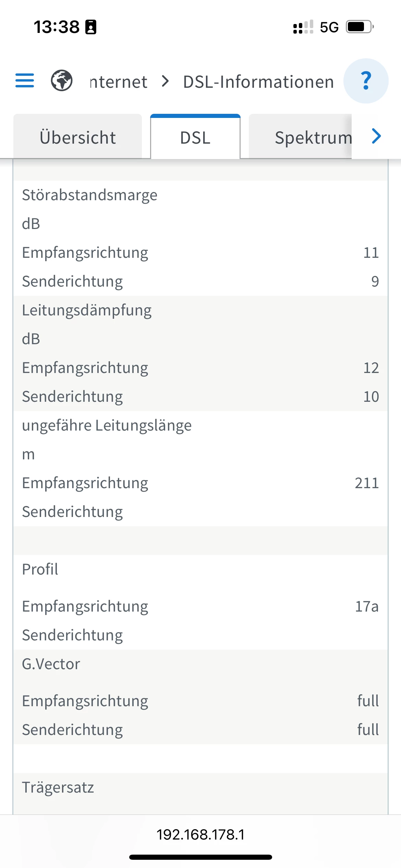Tap the 192.168.178.1 address bar
401x868 pixels.
click(200, 834)
